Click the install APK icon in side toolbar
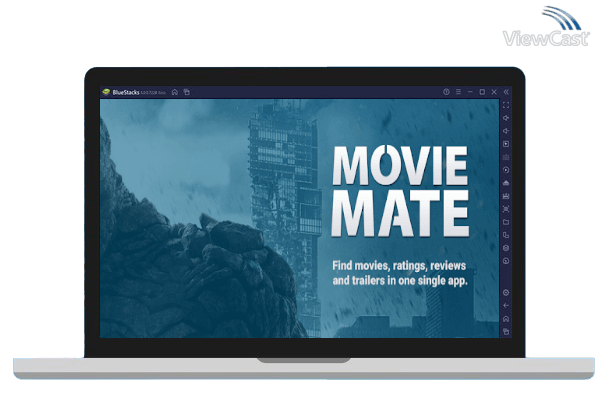 (x=506, y=183)
